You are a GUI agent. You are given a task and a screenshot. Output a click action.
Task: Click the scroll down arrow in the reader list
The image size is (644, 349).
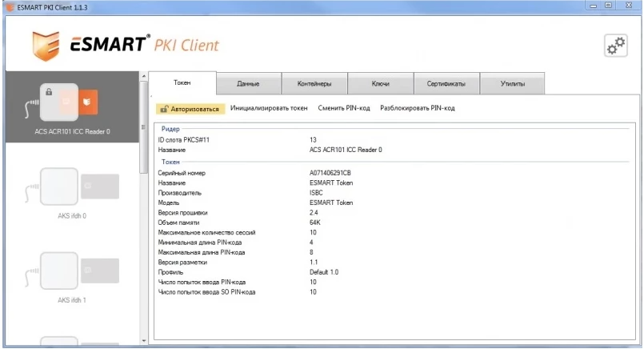pyautogui.click(x=144, y=340)
